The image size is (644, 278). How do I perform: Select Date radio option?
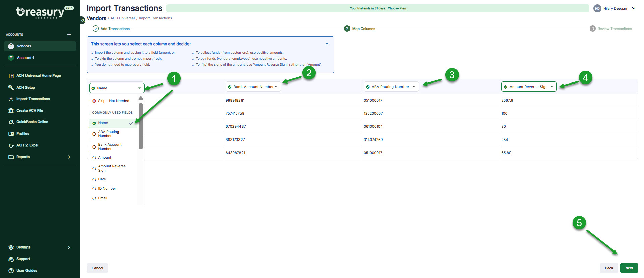click(x=94, y=180)
